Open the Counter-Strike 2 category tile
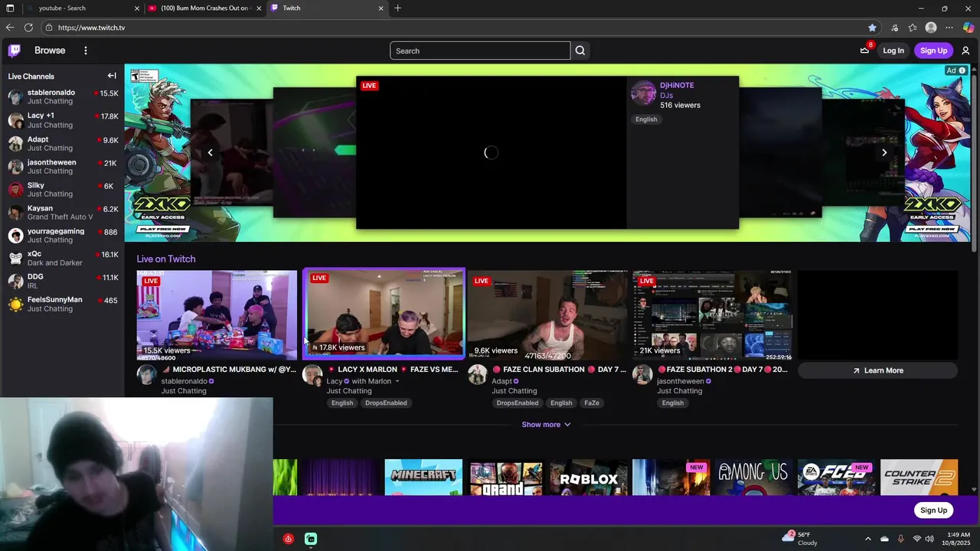The width and height of the screenshot is (980, 551). [920, 477]
